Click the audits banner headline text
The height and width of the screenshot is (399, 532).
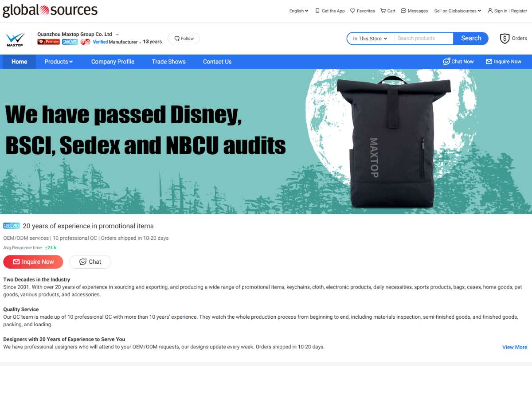(145, 129)
